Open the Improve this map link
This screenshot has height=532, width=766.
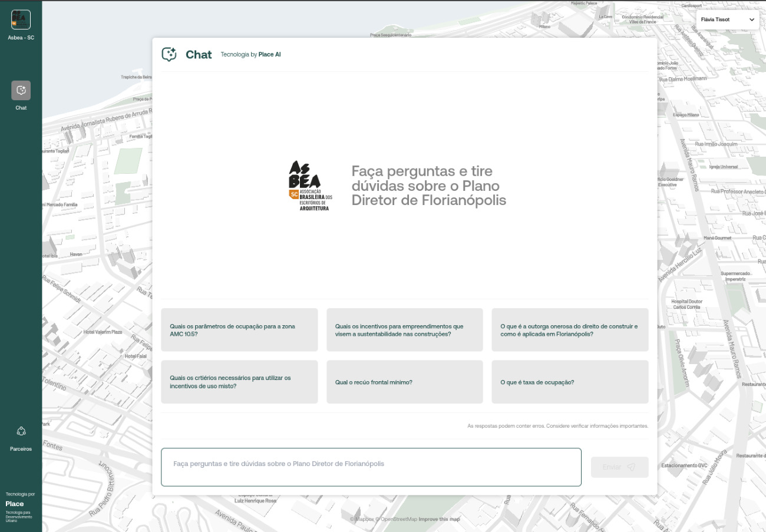coord(439,519)
